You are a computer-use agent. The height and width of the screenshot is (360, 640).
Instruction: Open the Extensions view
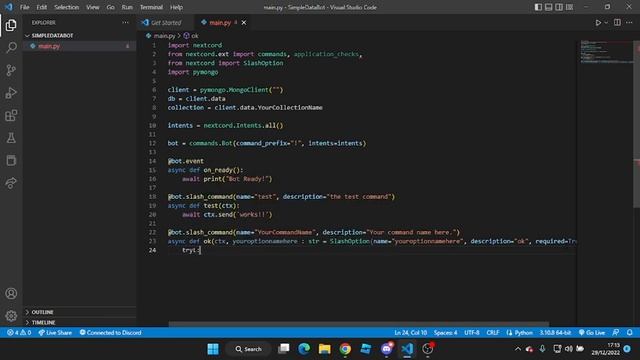pyautogui.click(x=11, y=116)
